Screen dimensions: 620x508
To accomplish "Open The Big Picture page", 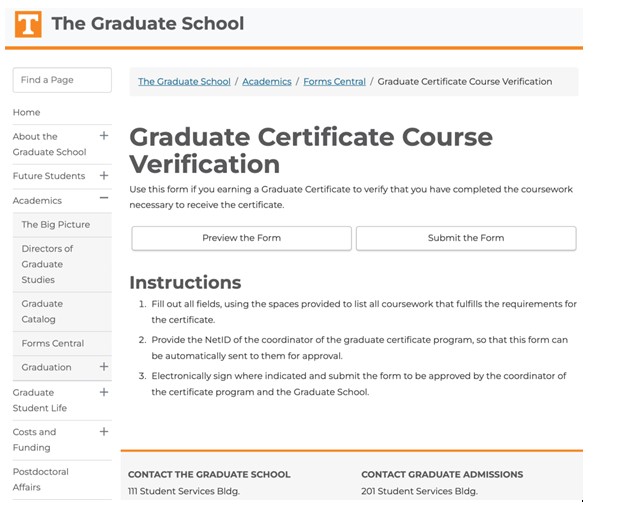I will [55, 225].
